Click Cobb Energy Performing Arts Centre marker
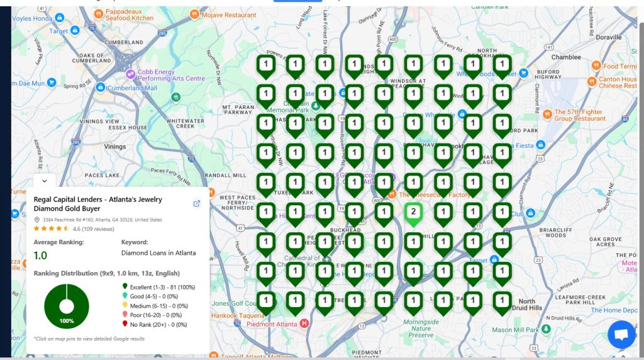Screen dimensions: 644x360 pyautogui.click(x=131, y=74)
